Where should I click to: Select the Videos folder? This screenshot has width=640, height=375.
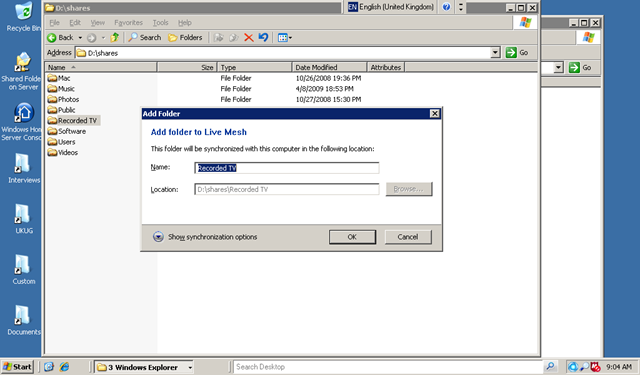62,152
